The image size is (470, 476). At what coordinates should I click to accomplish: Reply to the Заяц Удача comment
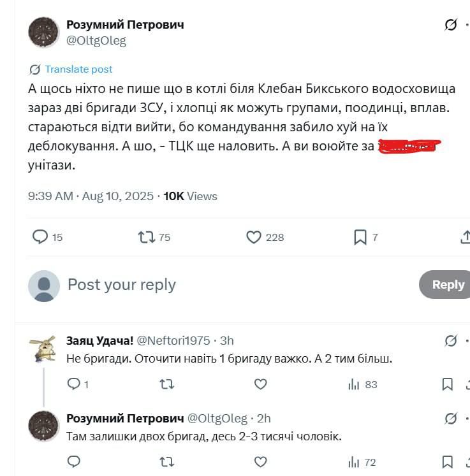click(74, 384)
